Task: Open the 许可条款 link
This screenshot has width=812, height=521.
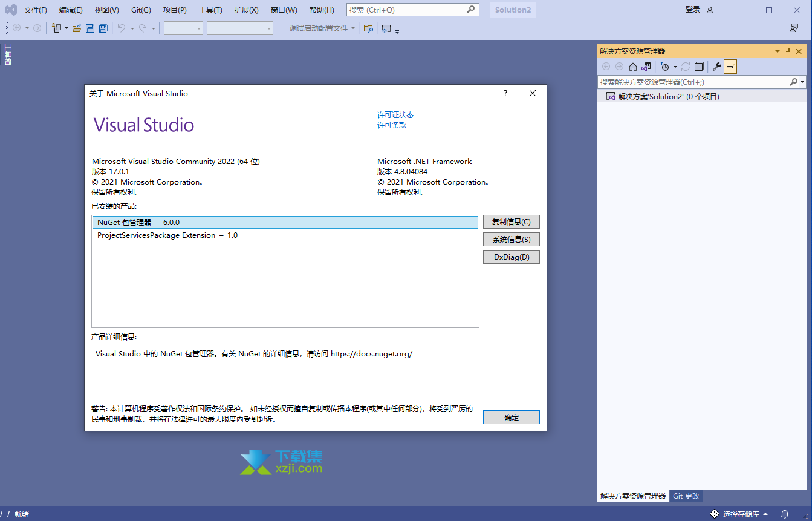Action: click(x=392, y=125)
